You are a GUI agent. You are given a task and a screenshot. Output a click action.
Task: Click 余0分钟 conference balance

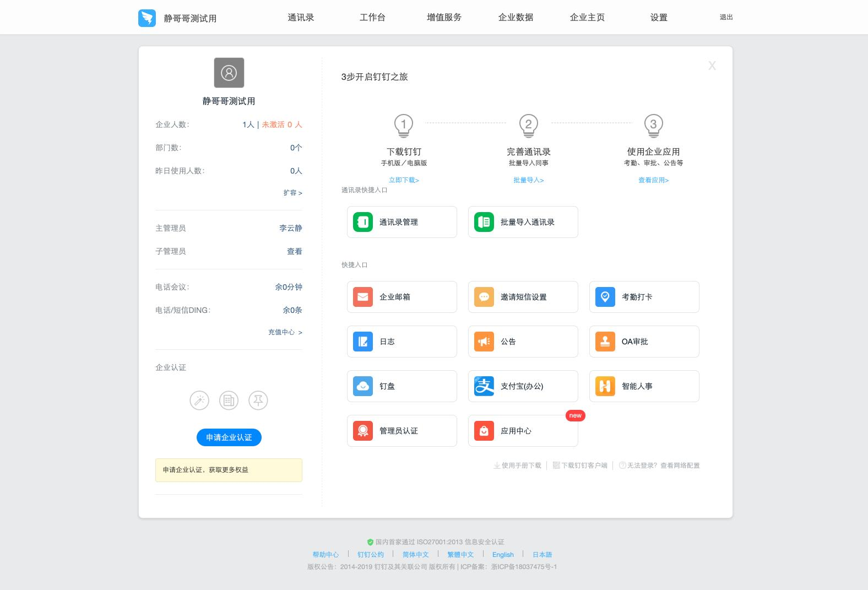[x=289, y=287]
